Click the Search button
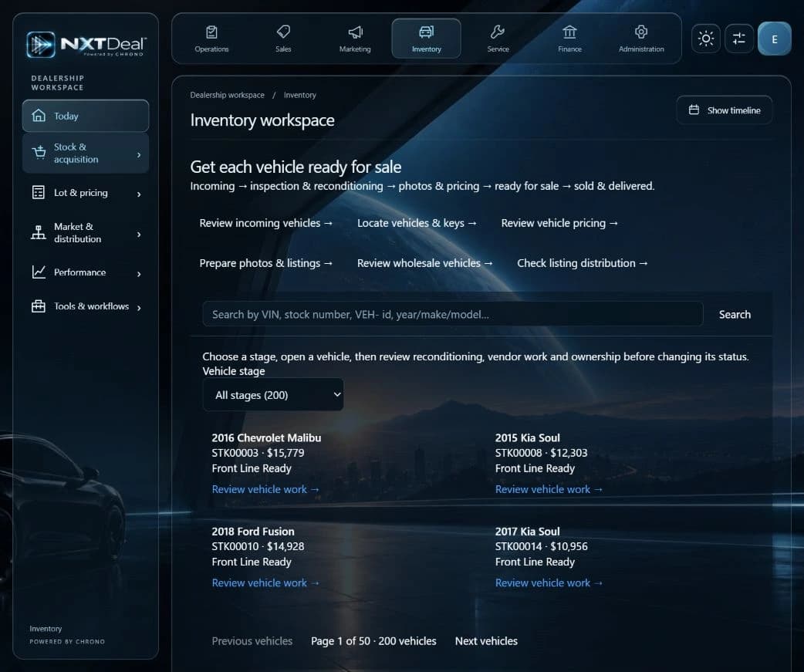The width and height of the screenshot is (804, 672). pos(735,314)
